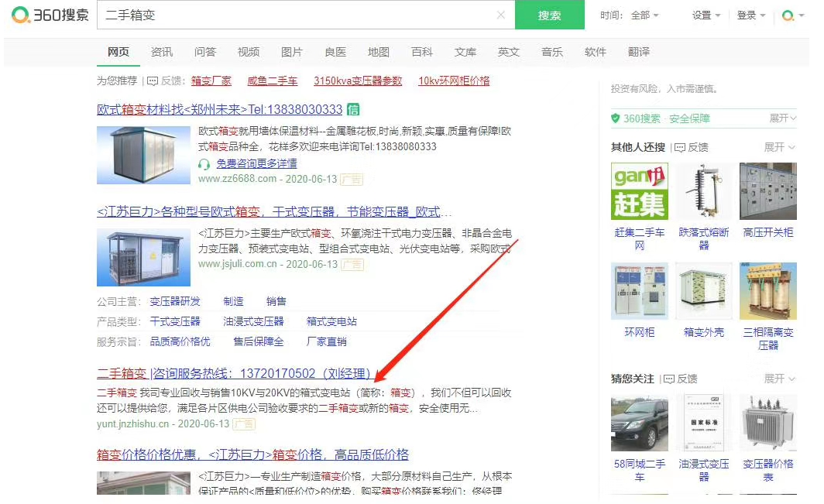
Task: Open the 百科 tab
Action: 422,52
